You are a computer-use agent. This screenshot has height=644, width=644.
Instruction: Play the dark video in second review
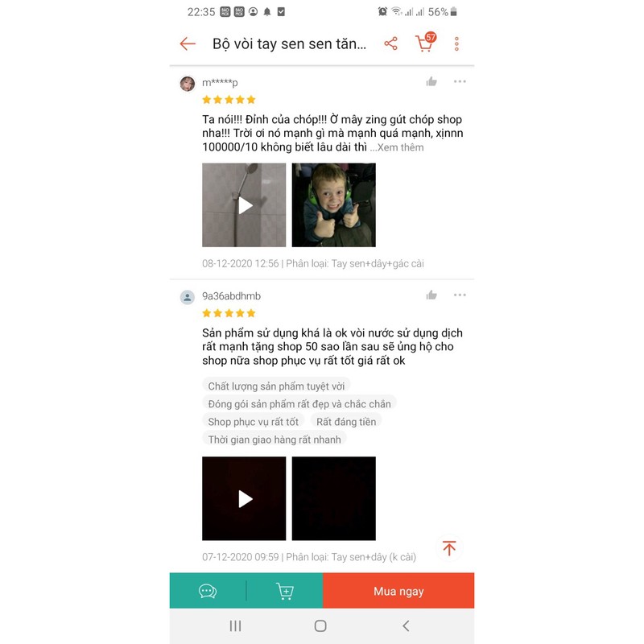coord(244,498)
